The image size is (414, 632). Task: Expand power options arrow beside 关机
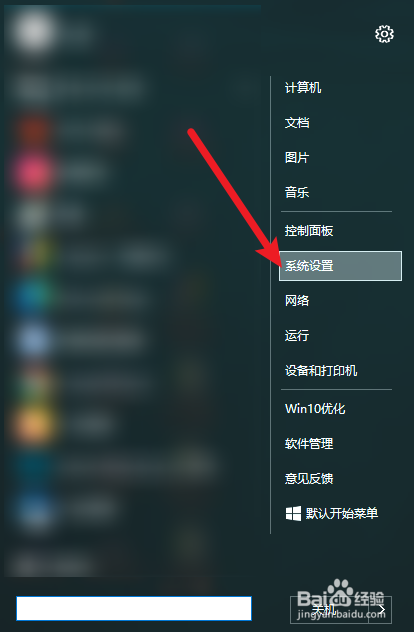381,609
